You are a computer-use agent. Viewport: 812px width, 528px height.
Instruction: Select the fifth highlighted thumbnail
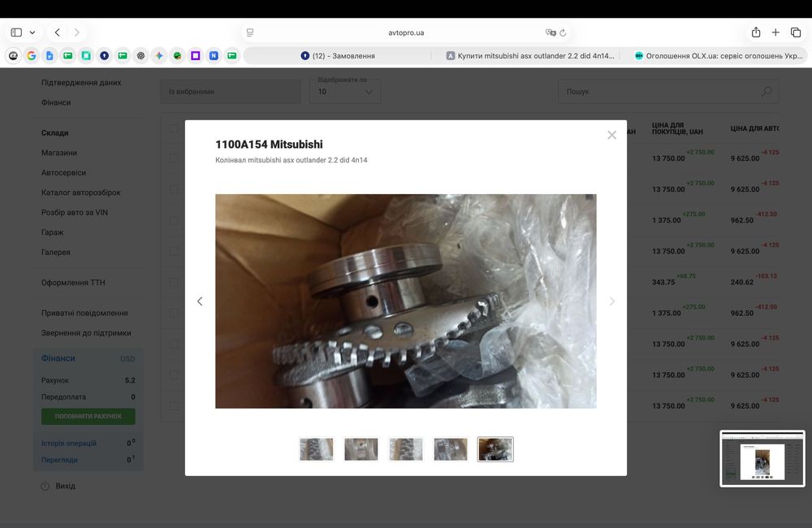pos(495,449)
